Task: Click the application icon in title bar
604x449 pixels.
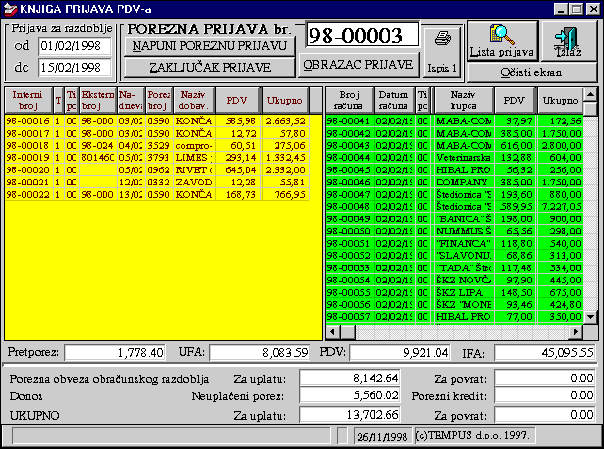Action: click(x=11, y=8)
